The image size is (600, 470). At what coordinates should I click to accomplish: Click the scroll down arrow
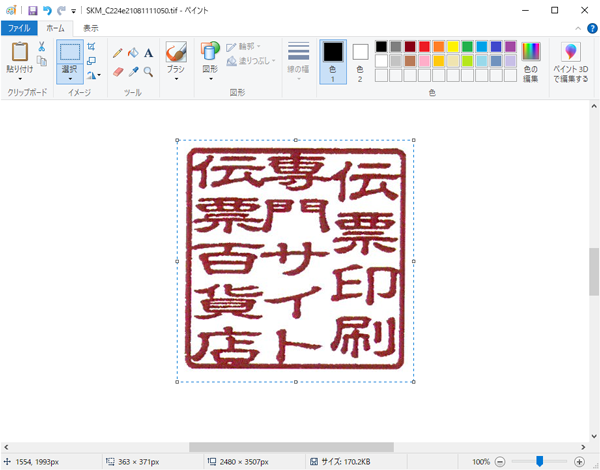coord(594,436)
